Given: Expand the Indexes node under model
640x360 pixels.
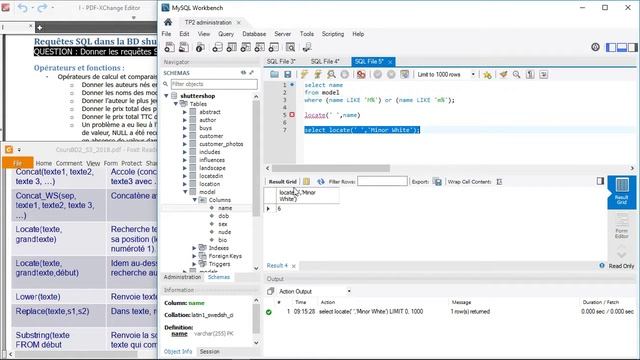Looking at the screenshot, I should 194,248.
